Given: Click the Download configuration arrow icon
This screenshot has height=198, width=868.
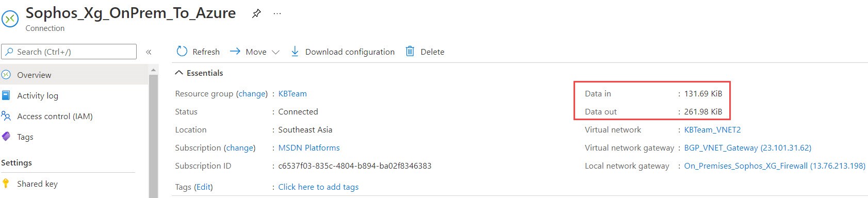Looking at the screenshot, I should click(x=294, y=52).
